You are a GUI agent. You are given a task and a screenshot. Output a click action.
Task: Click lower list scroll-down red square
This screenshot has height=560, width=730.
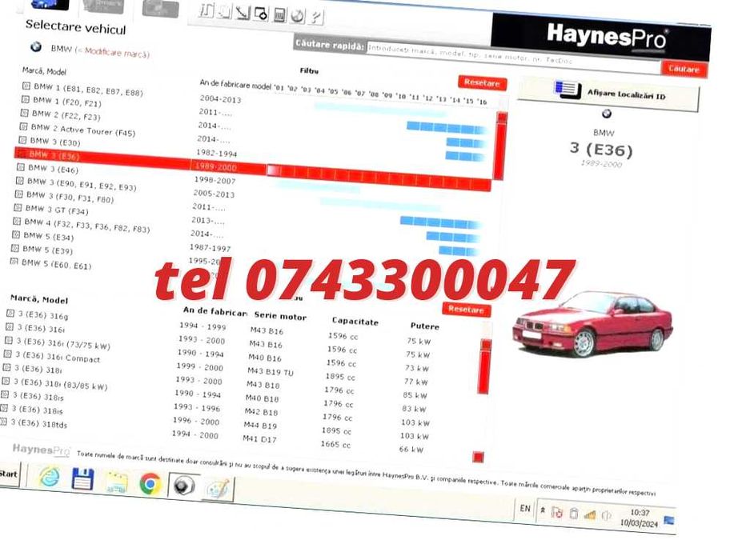[478, 458]
